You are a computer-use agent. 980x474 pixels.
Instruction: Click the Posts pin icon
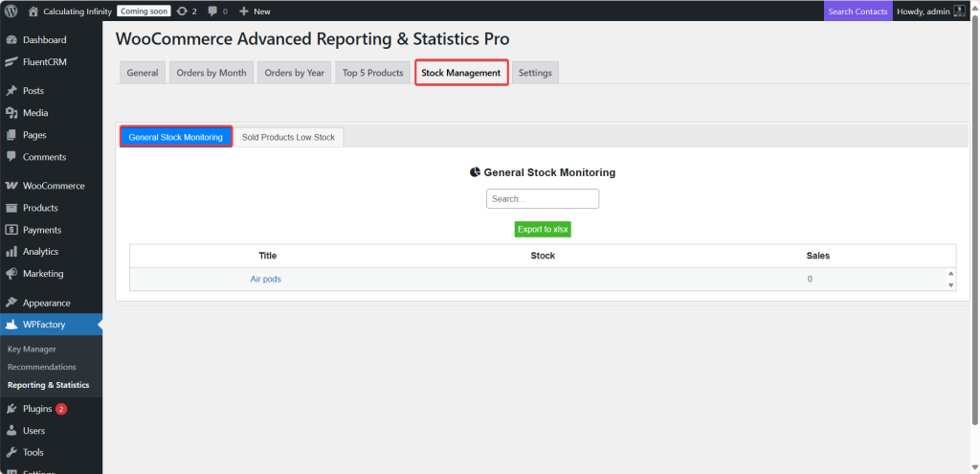11,91
